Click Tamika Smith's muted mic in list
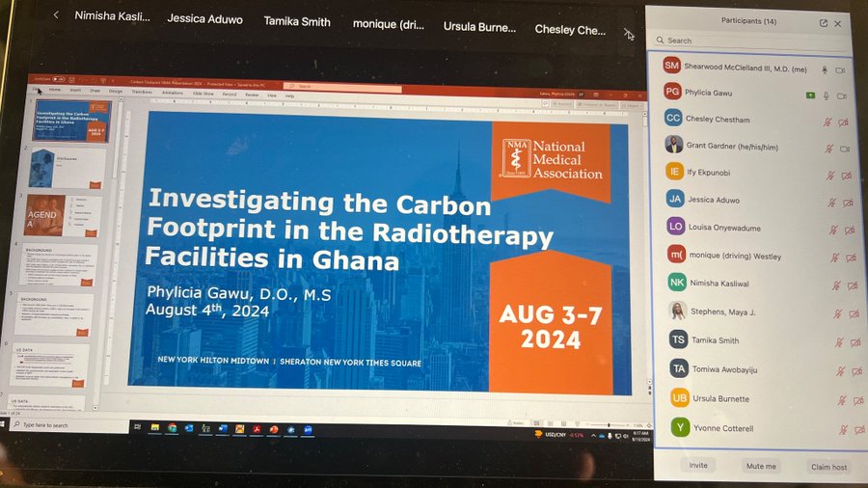 (x=839, y=342)
